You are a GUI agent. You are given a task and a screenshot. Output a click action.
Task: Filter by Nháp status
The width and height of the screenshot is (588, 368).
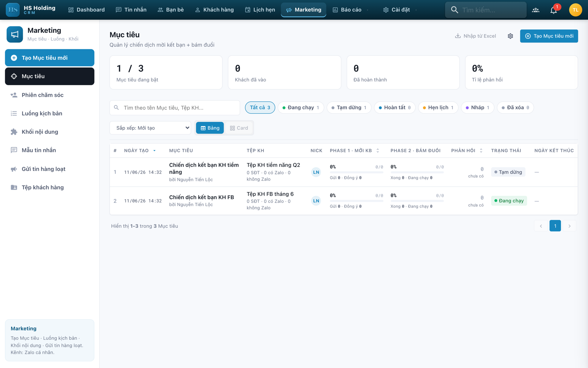click(477, 107)
